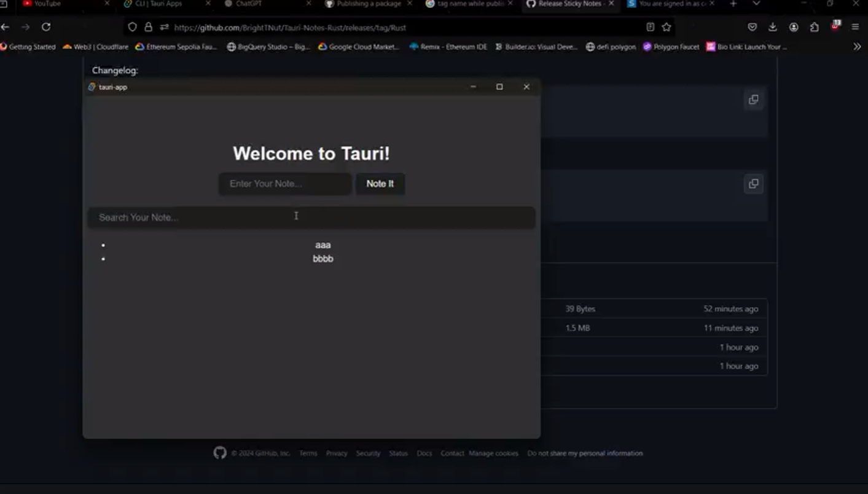This screenshot has height=494, width=868.
Task: Close the ChatGPT tab
Action: [308, 4]
